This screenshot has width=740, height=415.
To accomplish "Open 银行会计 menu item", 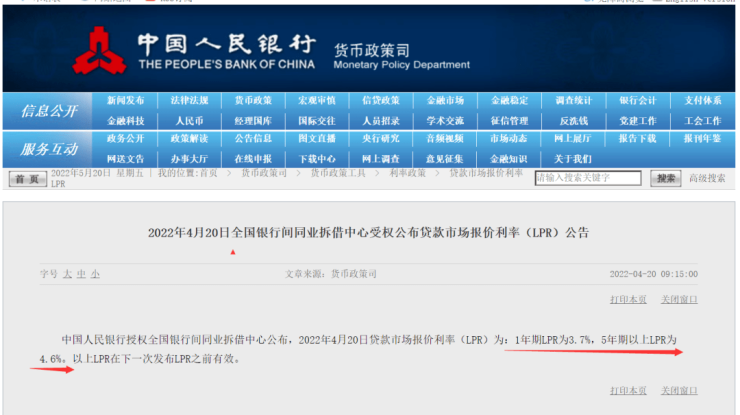I will (638, 101).
